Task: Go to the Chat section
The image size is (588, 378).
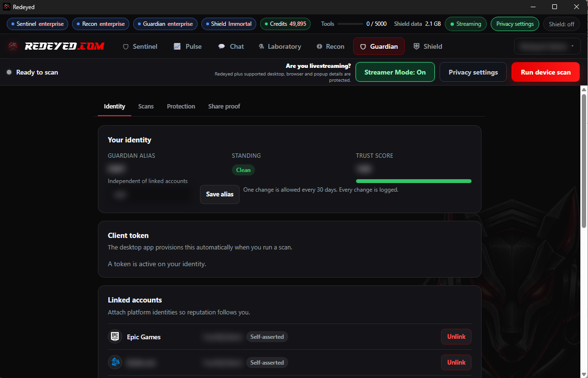Action: click(x=231, y=46)
